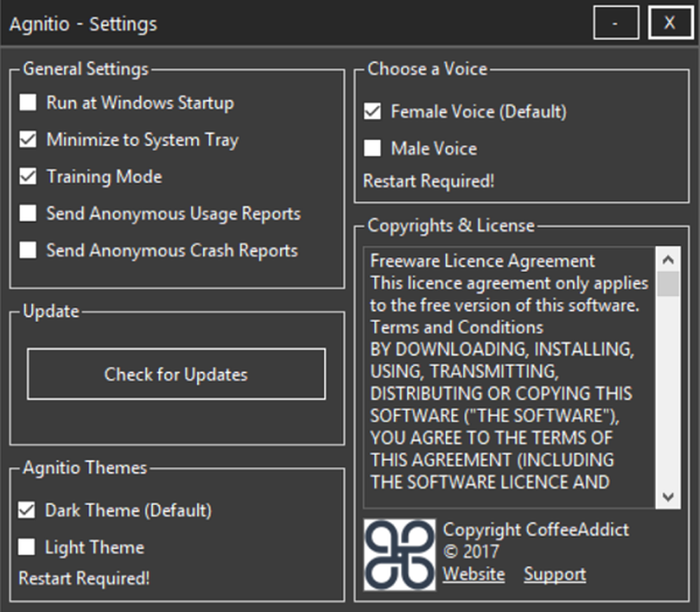
Task: Click the license scrollbar thumb
Action: pos(668,284)
